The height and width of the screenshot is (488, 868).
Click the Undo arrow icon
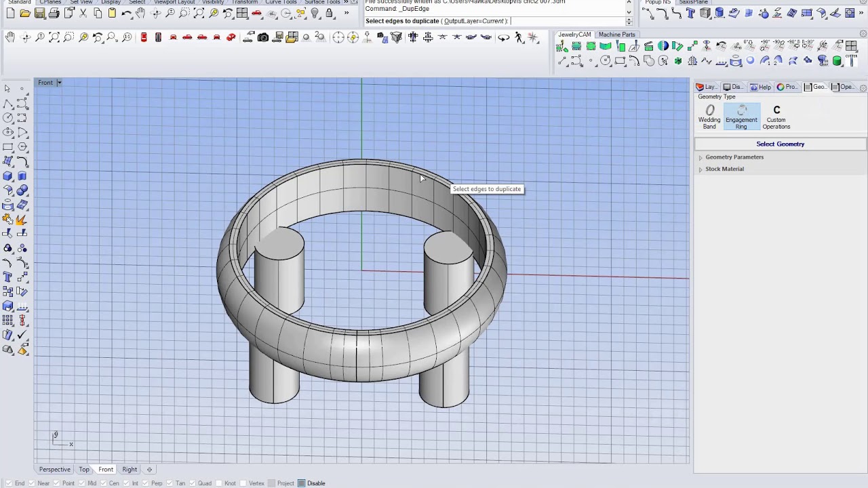[126, 14]
